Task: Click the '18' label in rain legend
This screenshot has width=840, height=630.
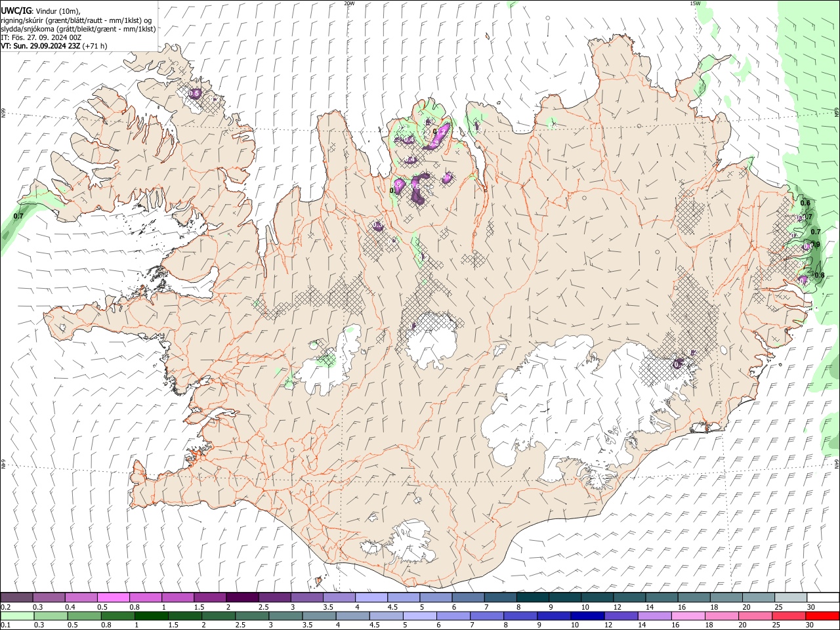Action: click(x=709, y=625)
